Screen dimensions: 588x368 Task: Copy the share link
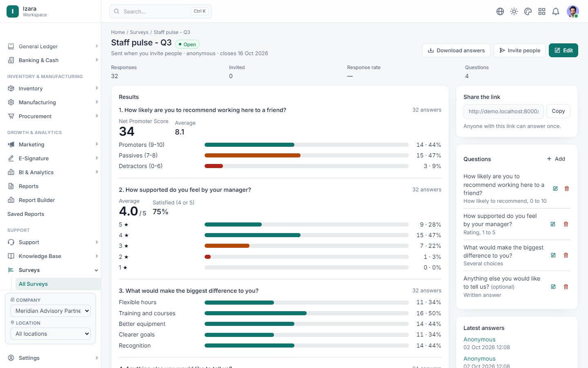[558, 111]
